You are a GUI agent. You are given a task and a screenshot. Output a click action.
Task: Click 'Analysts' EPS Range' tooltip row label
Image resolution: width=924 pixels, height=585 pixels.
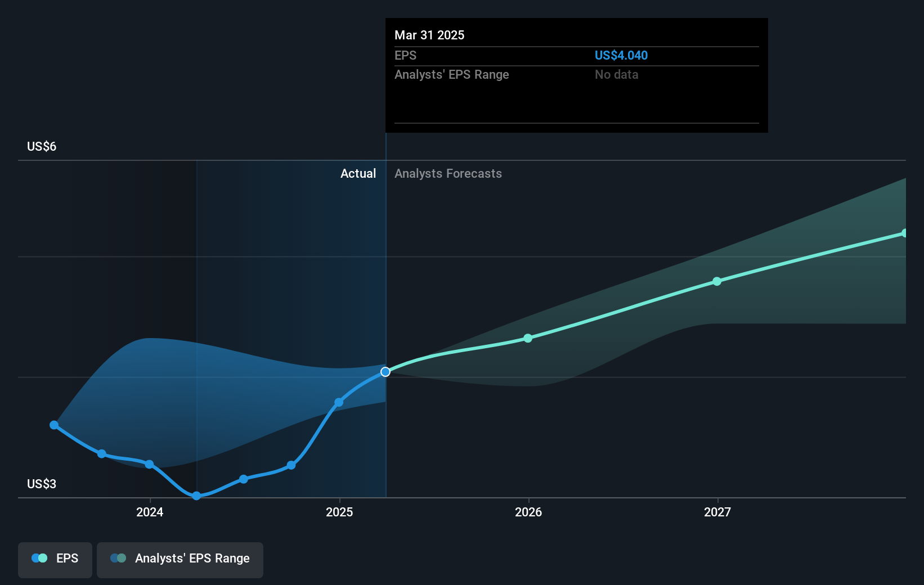[451, 74]
